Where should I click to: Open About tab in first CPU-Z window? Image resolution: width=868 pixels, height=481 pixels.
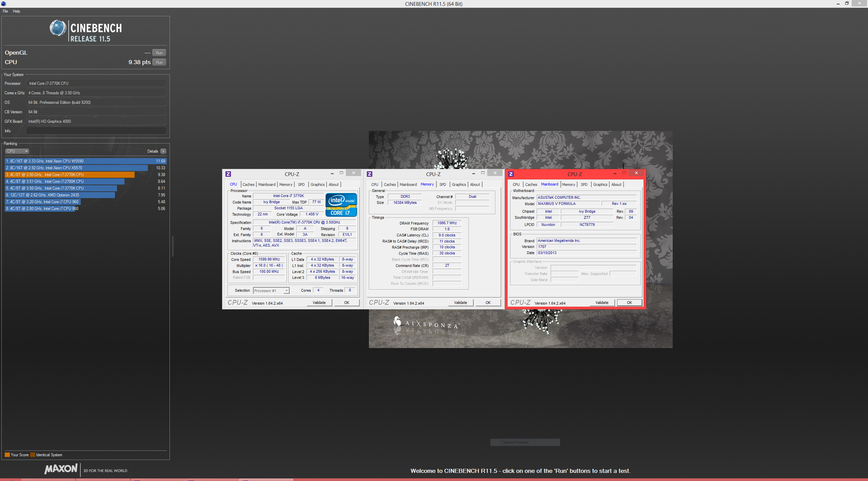coord(334,185)
